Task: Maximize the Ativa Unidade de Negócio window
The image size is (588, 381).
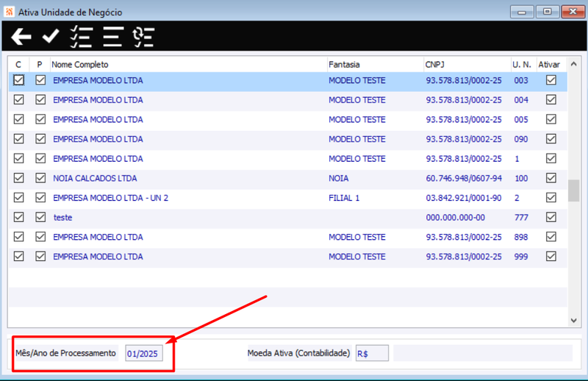Action: (547, 12)
